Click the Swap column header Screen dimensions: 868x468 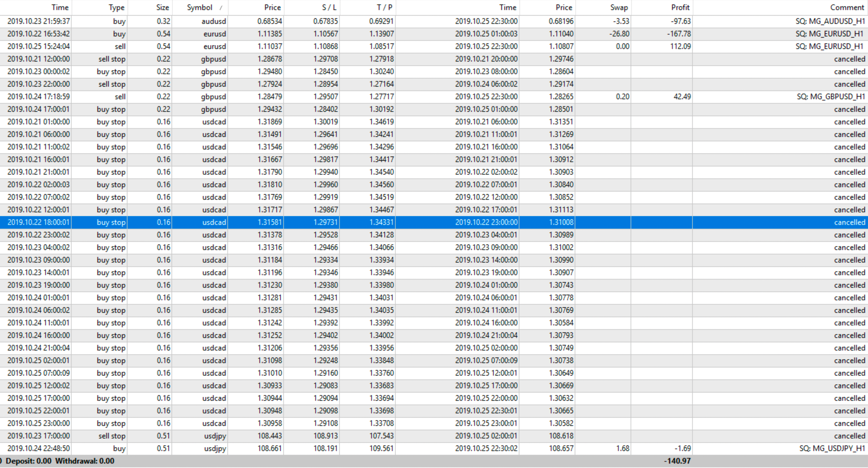pos(619,7)
